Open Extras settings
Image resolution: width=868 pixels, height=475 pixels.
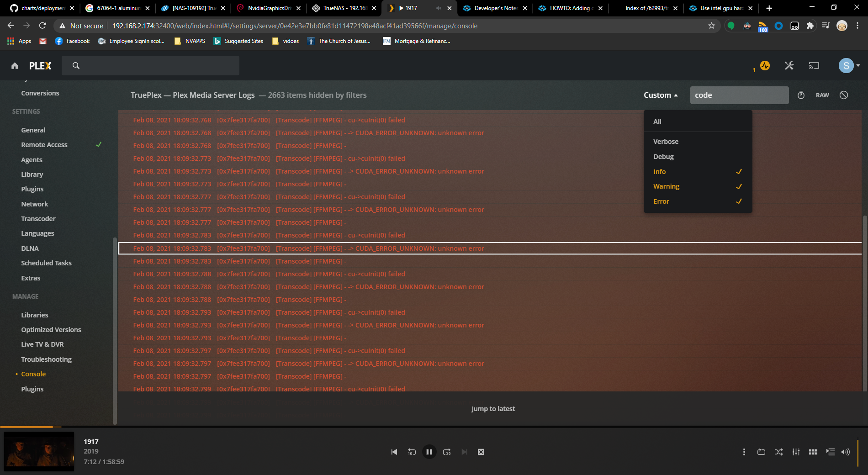pos(31,278)
